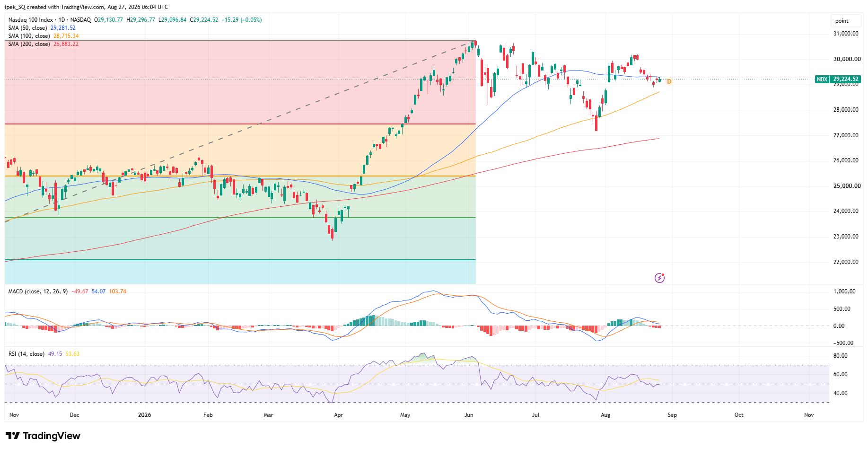The image size is (868, 450).
Task: Click the "28,000.00" price axis label
Action: (x=846, y=110)
